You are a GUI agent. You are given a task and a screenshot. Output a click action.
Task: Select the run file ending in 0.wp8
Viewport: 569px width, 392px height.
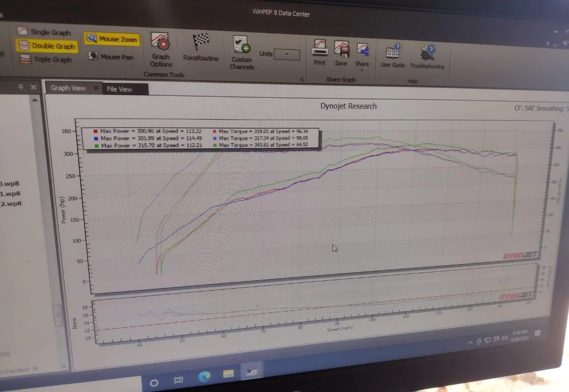pyautogui.click(x=10, y=183)
